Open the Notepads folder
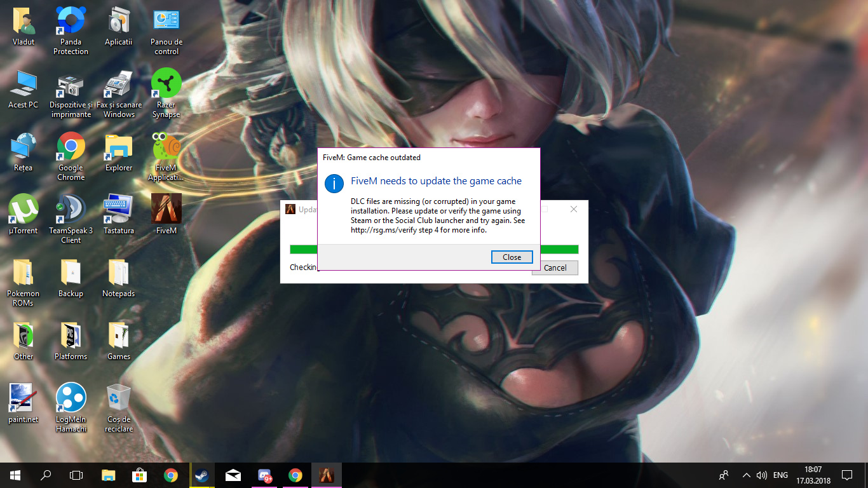The width and height of the screenshot is (868, 488). point(119,278)
